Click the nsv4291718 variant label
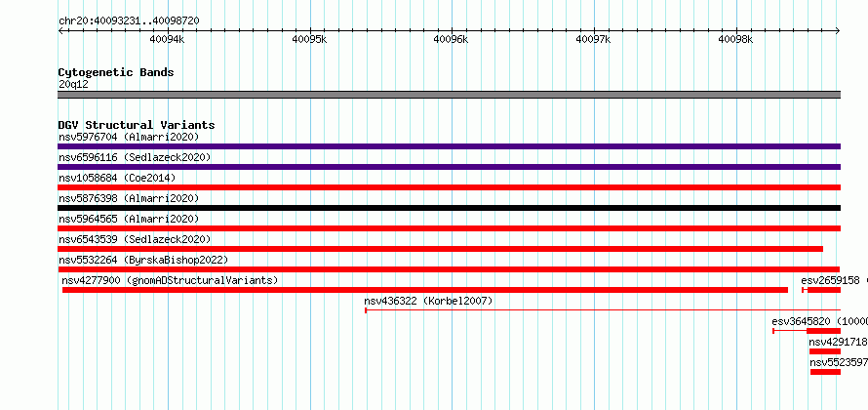 point(838,342)
